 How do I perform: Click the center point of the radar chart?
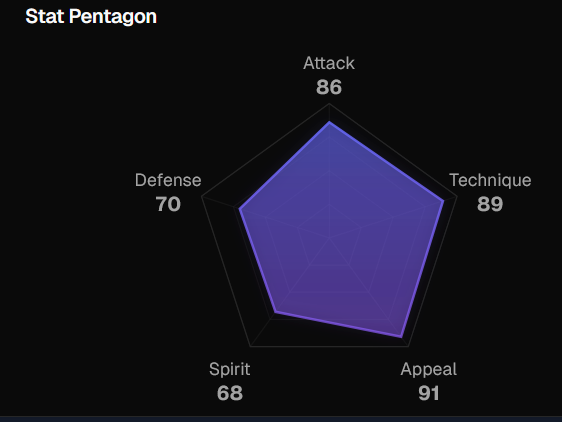329,238
